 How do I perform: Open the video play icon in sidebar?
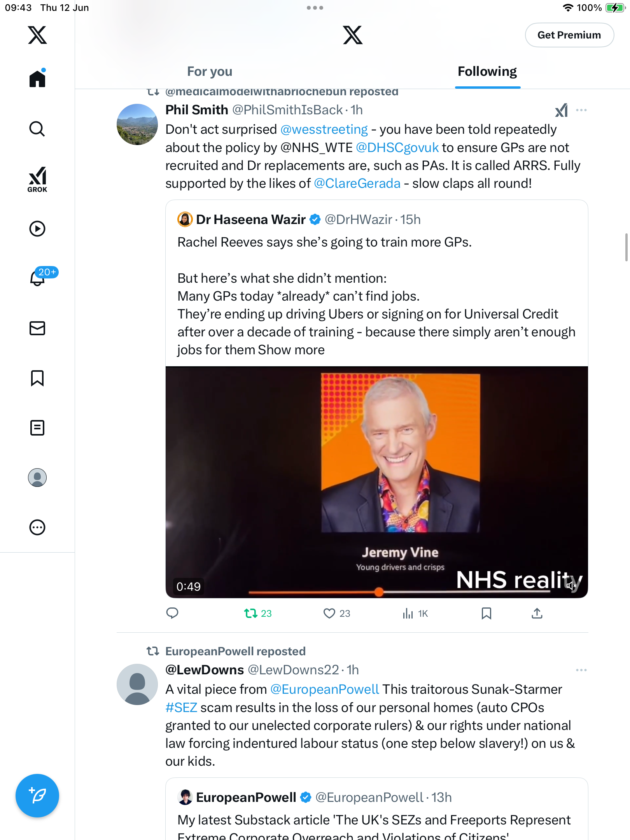click(x=37, y=229)
